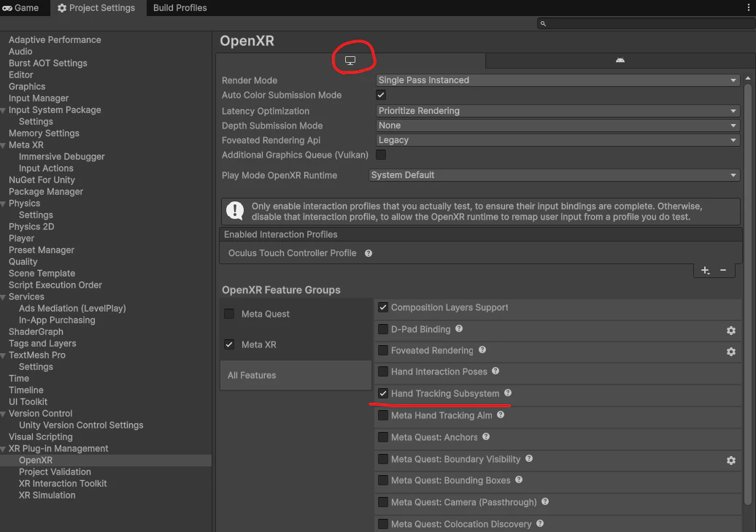Open the Play Mode OpenXR Runtime dropdown
Screen dimensions: 756x532
click(x=555, y=175)
